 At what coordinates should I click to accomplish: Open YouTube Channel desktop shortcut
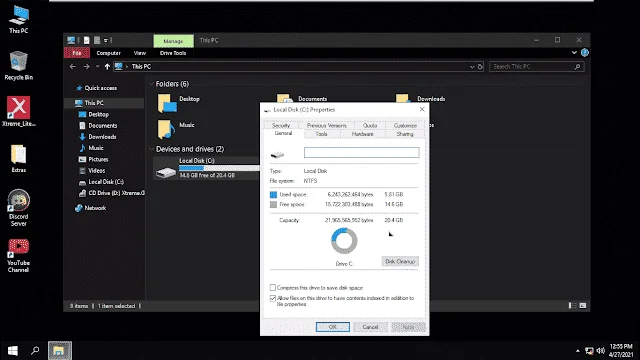point(19,256)
